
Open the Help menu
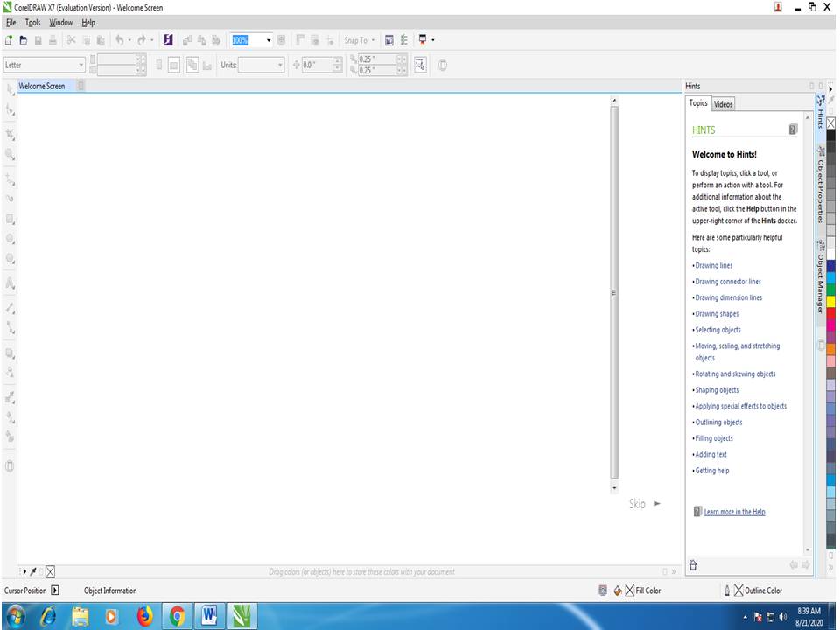tap(88, 23)
